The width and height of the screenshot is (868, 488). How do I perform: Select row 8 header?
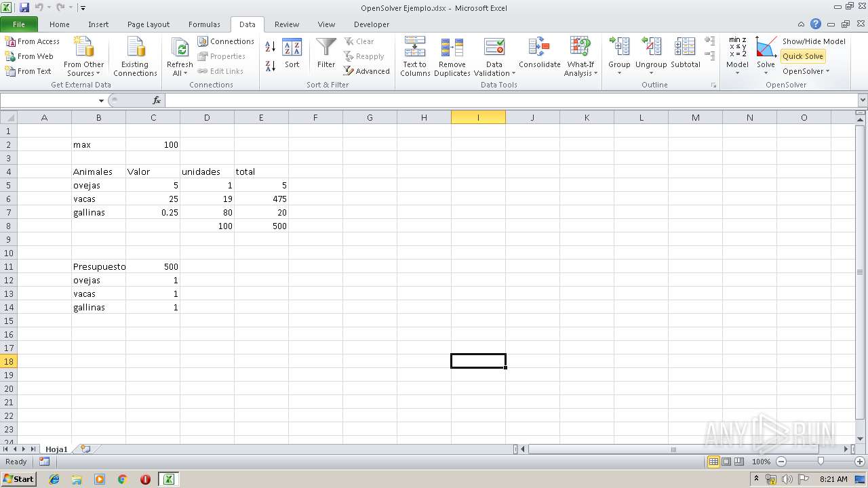click(x=9, y=226)
